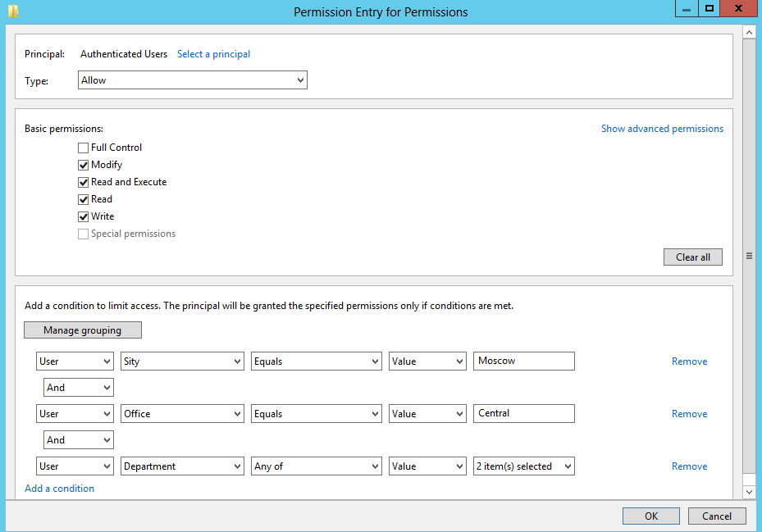Open the User dropdown in the Department row

click(75, 466)
